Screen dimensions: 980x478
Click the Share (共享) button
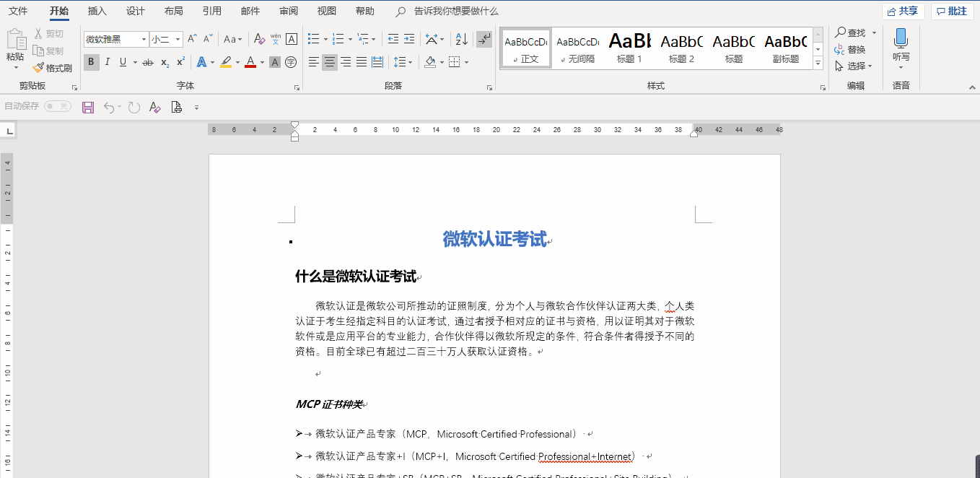(903, 12)
